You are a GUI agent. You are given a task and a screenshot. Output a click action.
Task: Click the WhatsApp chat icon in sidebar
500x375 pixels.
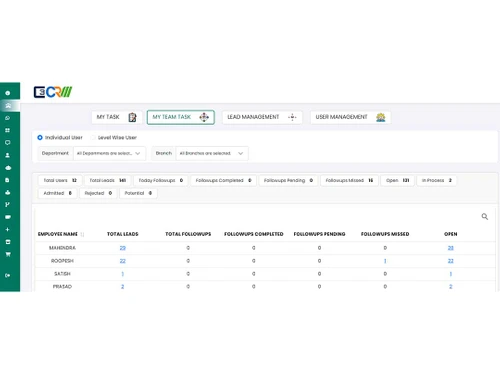pos(8,118)
